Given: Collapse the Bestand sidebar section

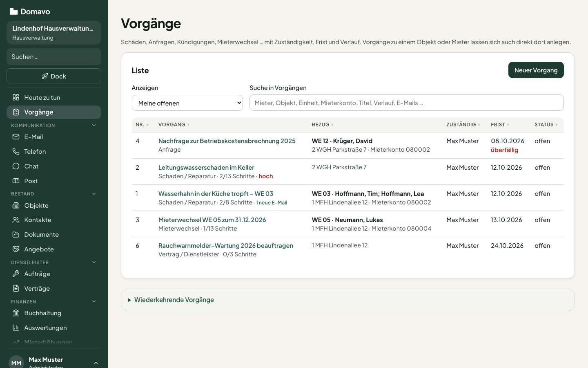Looking at the screenshot, I should click(x=94, y=194).
